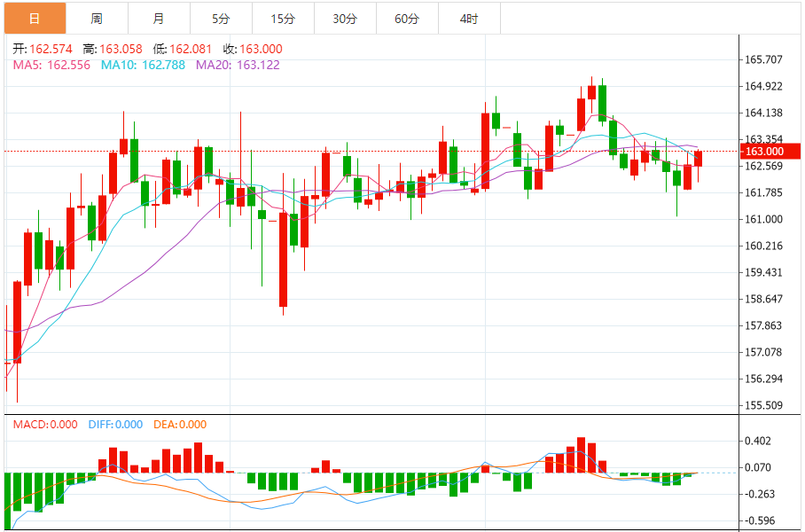Click the 164.138 price axis label
This screenshot has width=805, height=532.
coord(763,113)
